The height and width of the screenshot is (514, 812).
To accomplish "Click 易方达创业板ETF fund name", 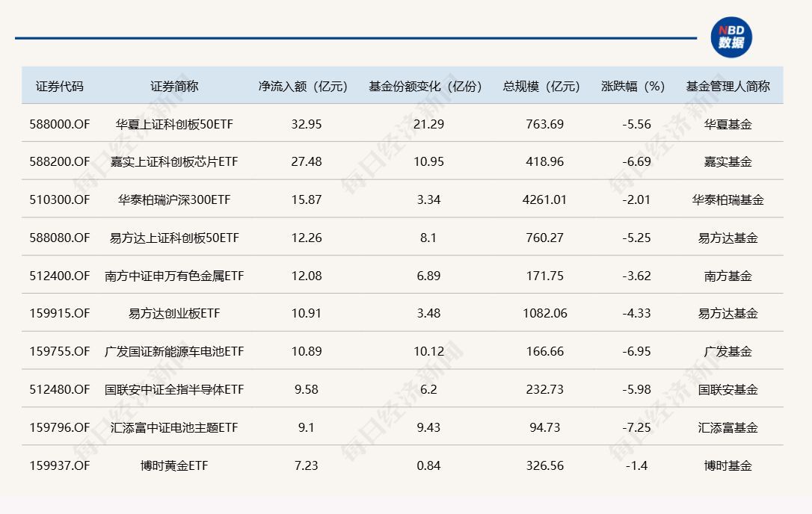I will pos(174,314).
